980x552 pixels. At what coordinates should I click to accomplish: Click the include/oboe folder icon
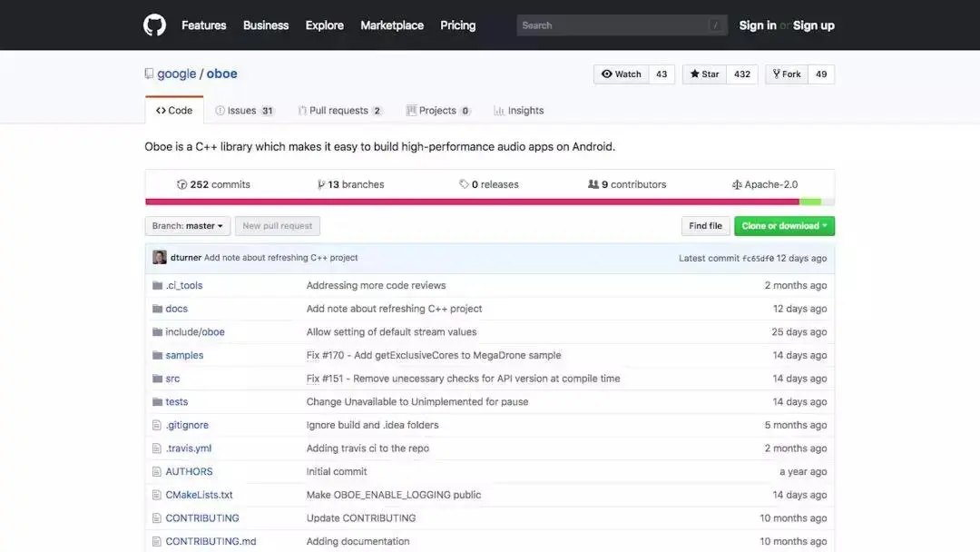tap(157, 332)
